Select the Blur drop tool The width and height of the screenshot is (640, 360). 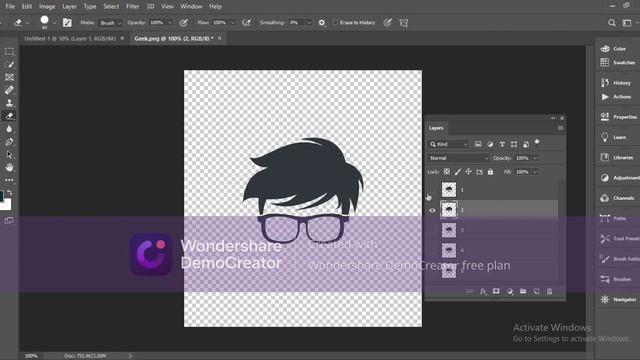click(x=9, y=129)
